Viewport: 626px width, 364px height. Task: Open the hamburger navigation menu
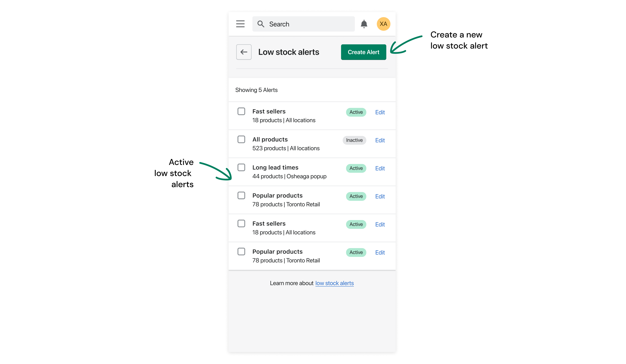[240, 24]
